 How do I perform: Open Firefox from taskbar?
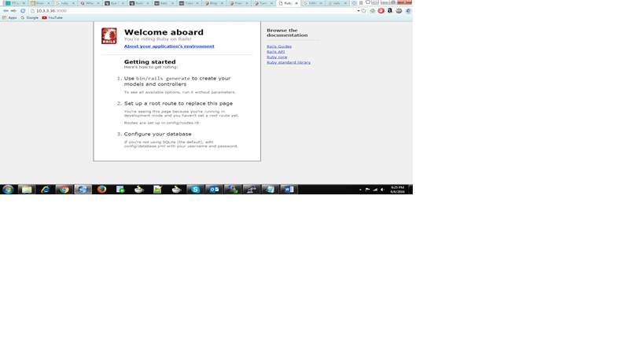click(101, 190)
